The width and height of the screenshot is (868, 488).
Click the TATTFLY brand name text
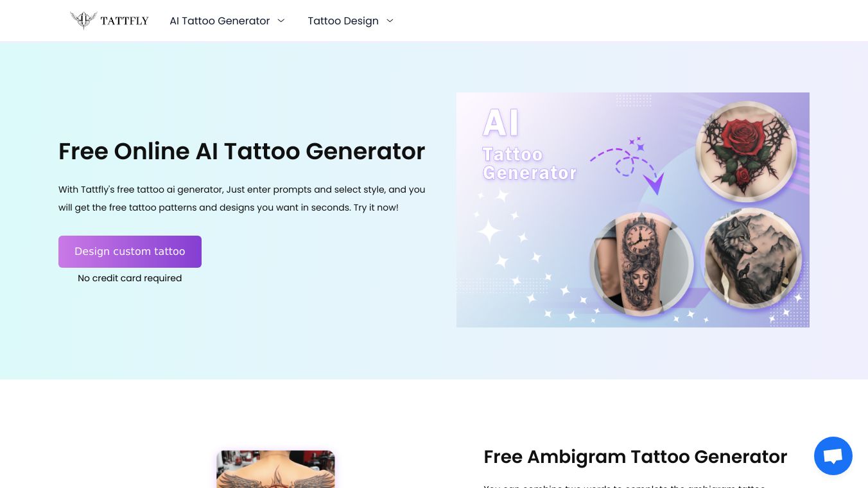click(125, 21)
